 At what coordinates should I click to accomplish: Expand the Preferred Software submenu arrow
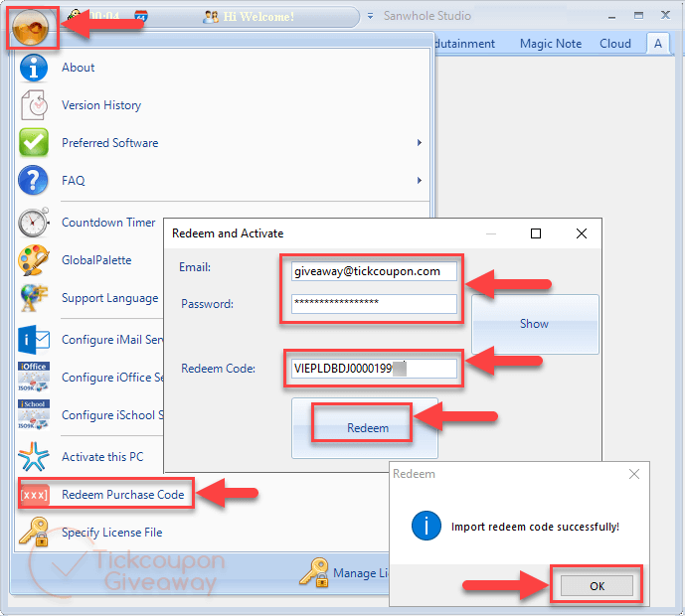point(420,143)
